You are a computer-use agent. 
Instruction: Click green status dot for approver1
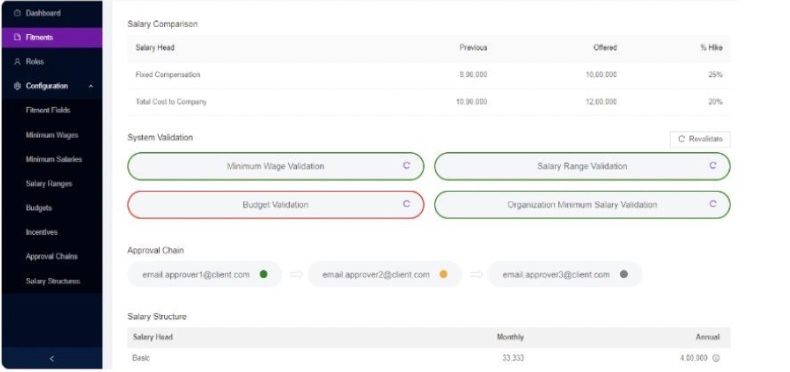(264, 274)
